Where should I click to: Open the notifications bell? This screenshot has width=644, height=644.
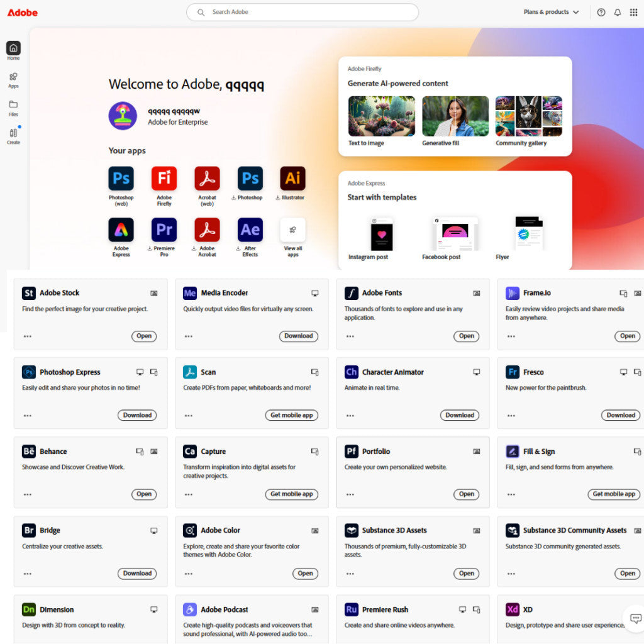point(618,13)
